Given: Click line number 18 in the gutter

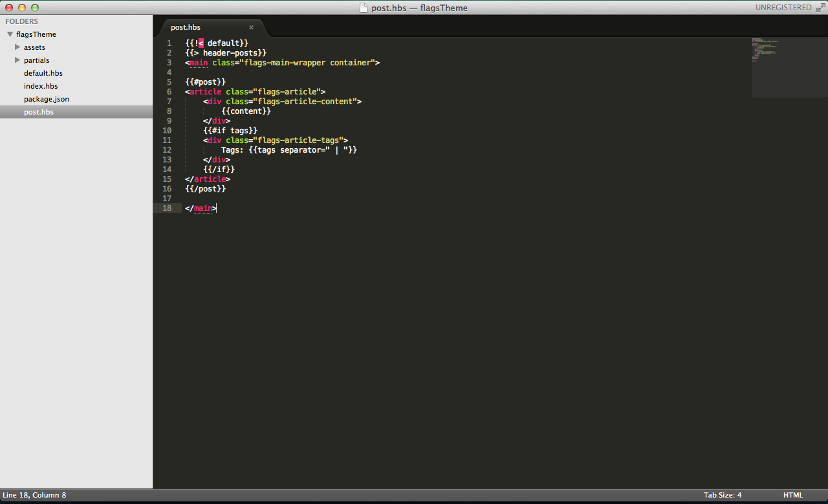Looking at the screenshot, I should click(x=167, y=208).
